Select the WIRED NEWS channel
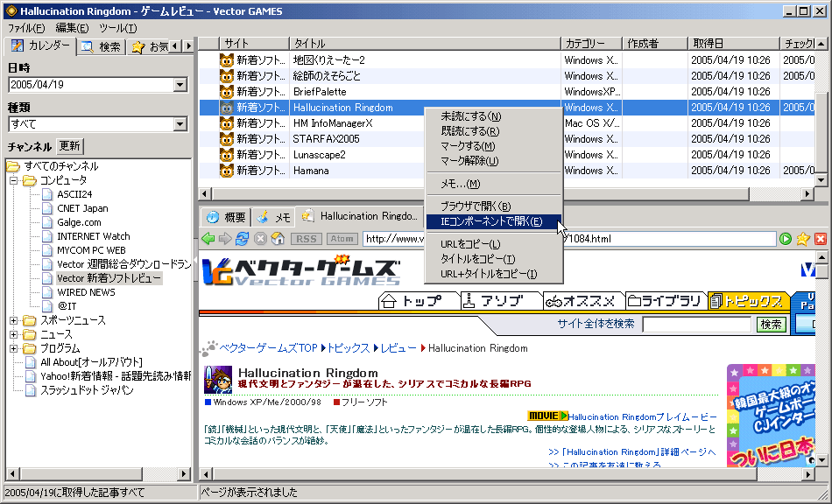832x504 pixels. pos(86,292)
